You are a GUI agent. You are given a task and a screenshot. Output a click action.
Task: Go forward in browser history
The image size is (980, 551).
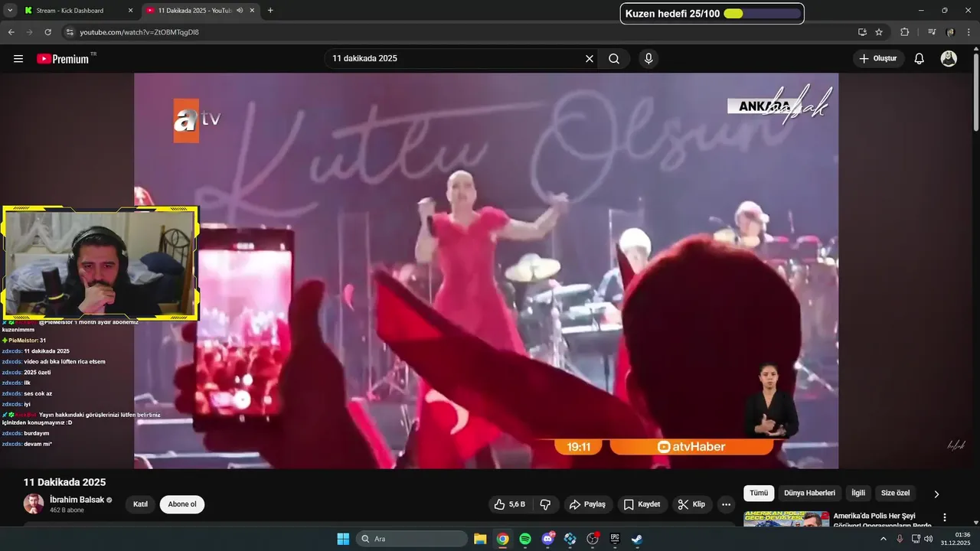[x=29, y=32]
